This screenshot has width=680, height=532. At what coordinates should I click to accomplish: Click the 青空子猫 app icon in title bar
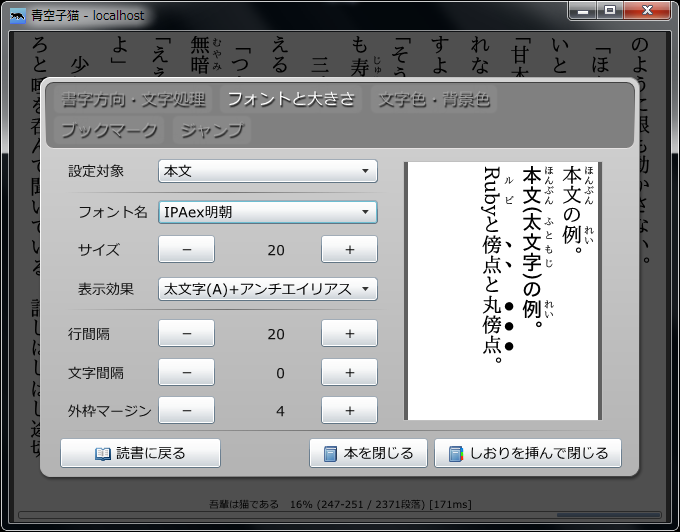pyautogui.click(x=18, y=16)
